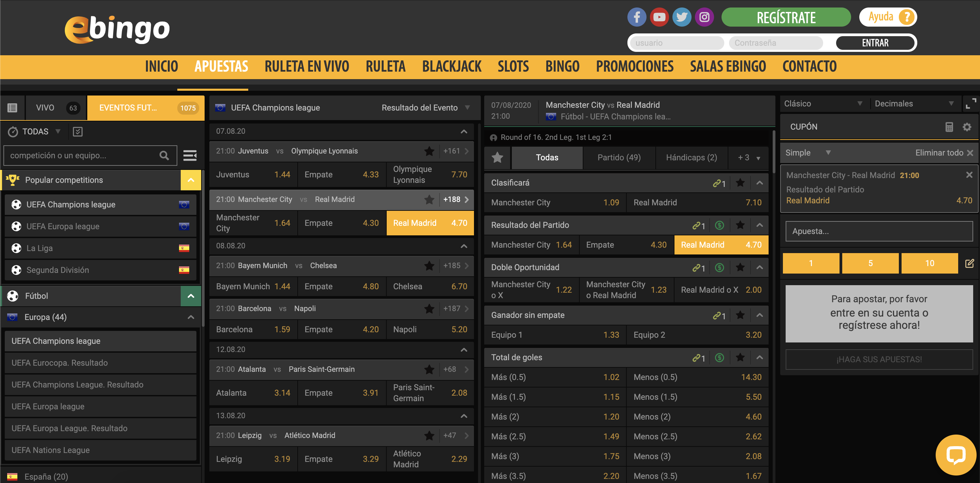Open the Twitter social icon
Screen dimensions: 980x483
681,17
